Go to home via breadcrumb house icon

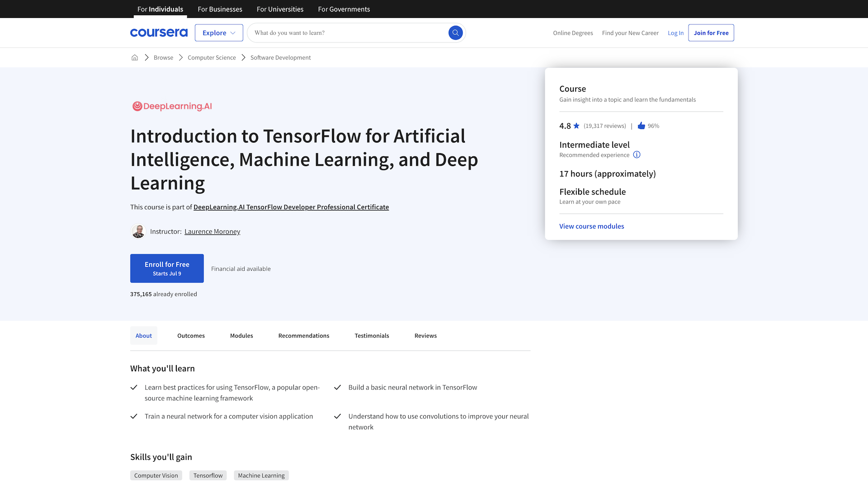tap(135, 57)
